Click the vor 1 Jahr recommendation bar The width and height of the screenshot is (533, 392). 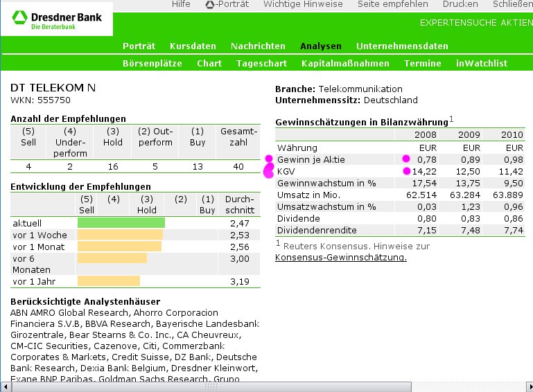click(109, 281)
